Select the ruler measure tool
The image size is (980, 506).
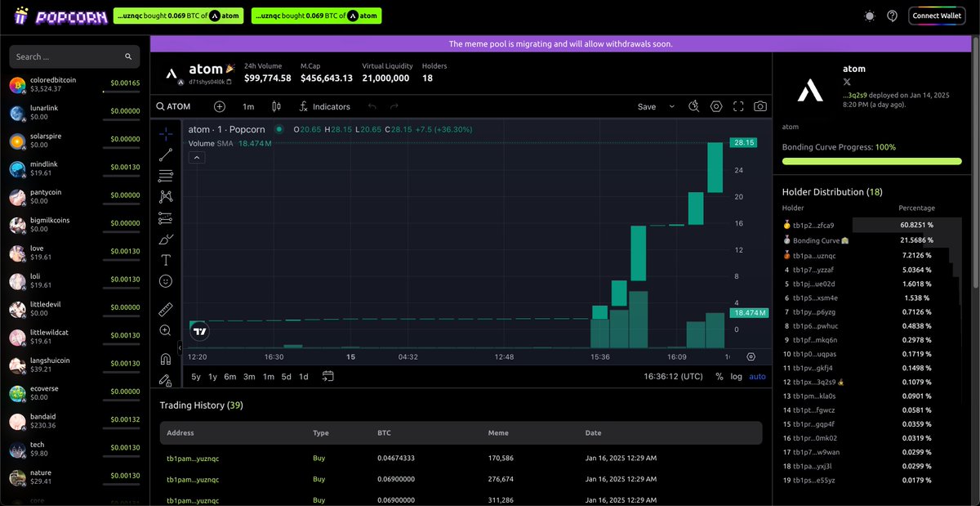pos(166,310)
